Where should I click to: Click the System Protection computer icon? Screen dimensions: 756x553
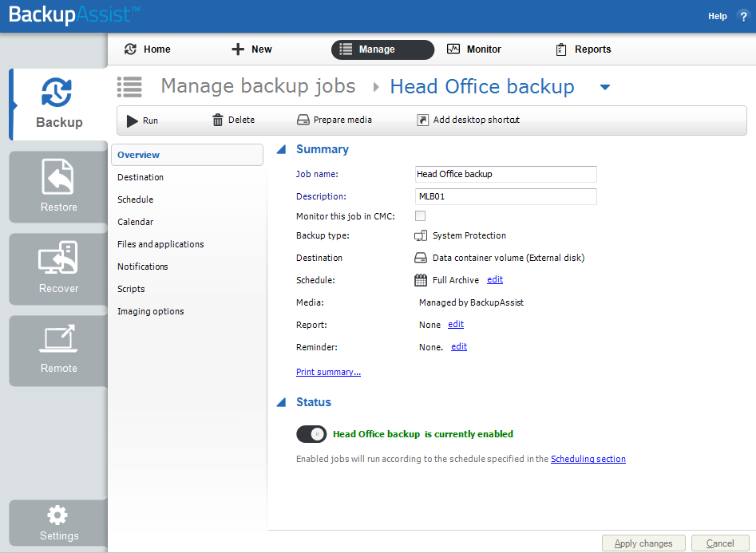421,235
